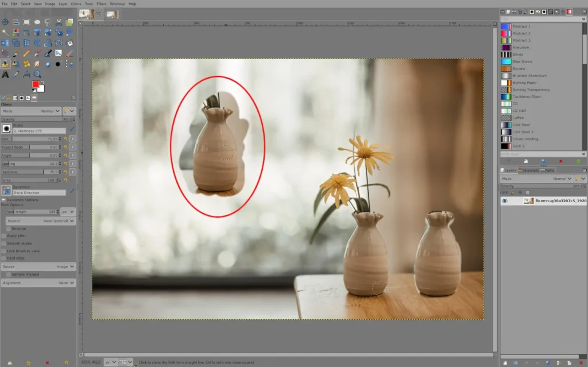The image size is (588, 367).
Task: Switch to the Channels tab
Action: coord(528,171)
